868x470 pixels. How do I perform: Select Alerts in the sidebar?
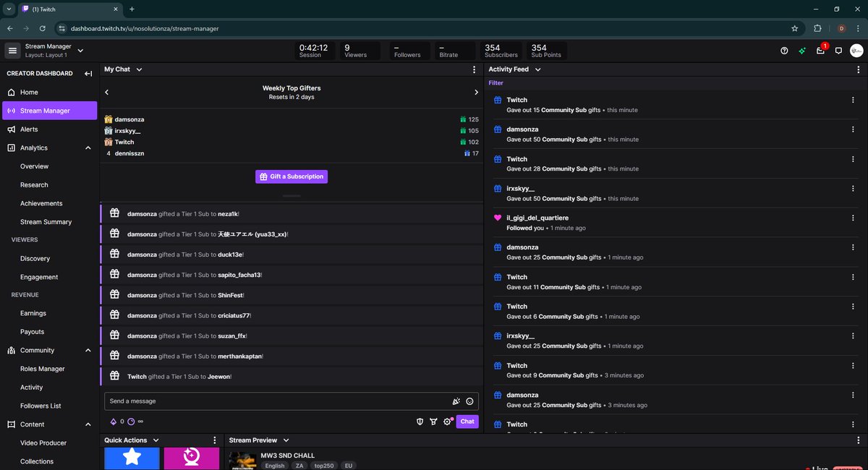(x=49, y=129)
